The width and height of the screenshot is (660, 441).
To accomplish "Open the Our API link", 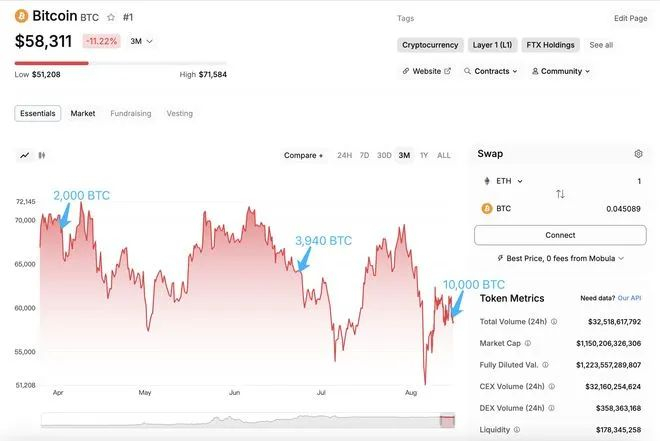I will 629,298.
